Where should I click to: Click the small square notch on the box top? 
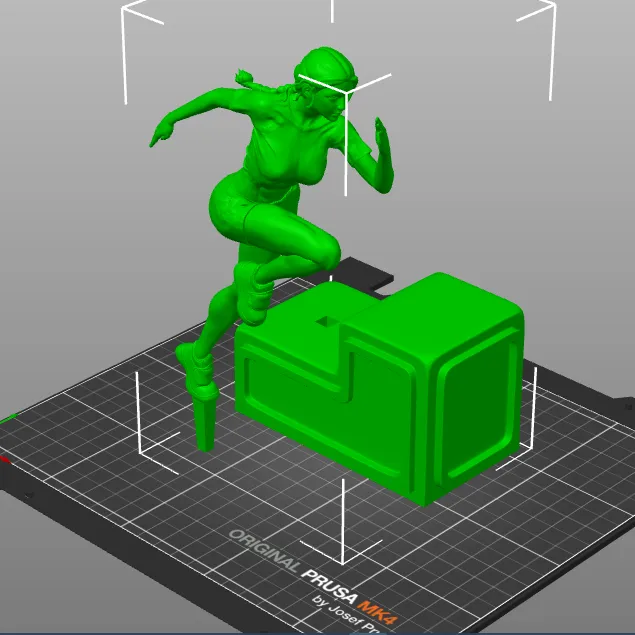click(327, 320)
